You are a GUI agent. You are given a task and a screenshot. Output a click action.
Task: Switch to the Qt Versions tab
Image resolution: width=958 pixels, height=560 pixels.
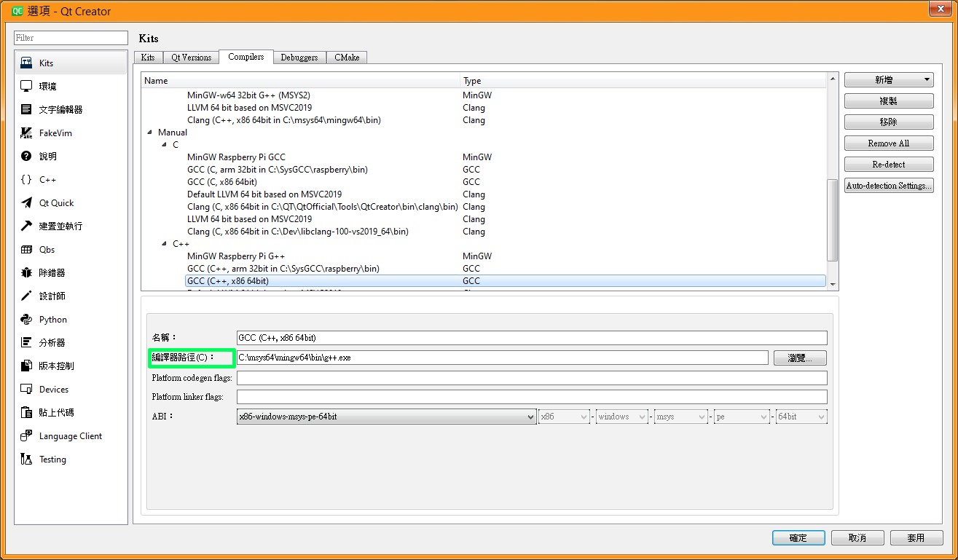(x=192, y=58)
